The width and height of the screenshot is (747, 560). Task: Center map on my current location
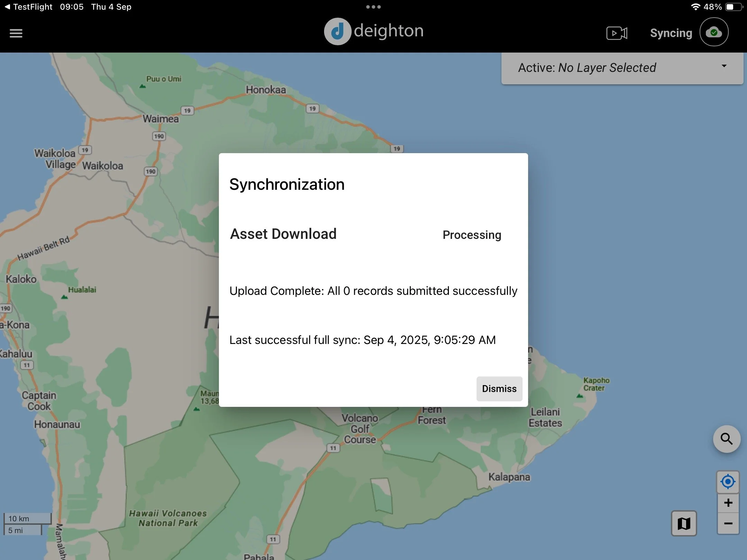(x=728, y=482)
